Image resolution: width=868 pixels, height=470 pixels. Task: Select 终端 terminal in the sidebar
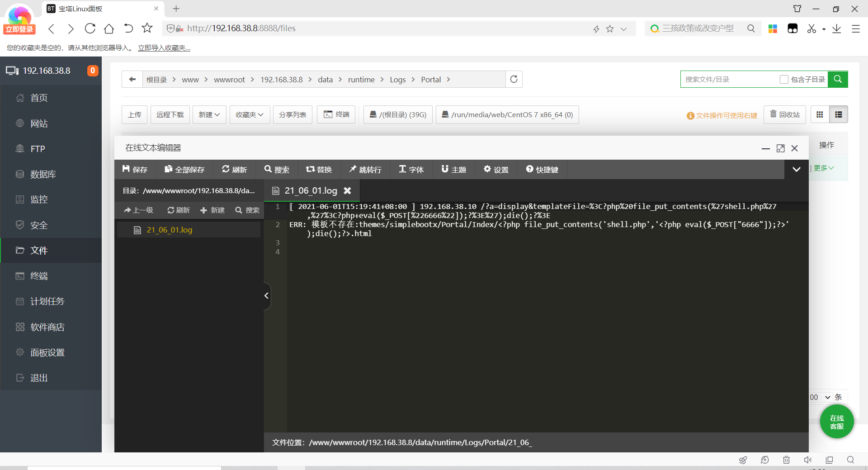(38, 275)
